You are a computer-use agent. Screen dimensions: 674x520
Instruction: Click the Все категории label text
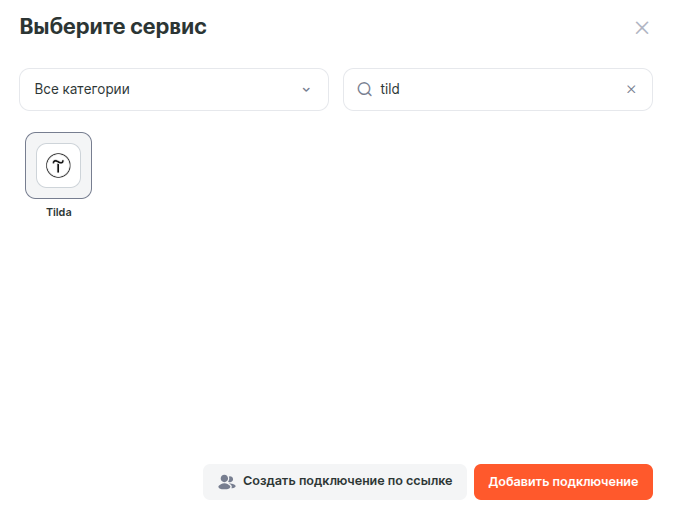pyautogui.click(x=82, y=89)
